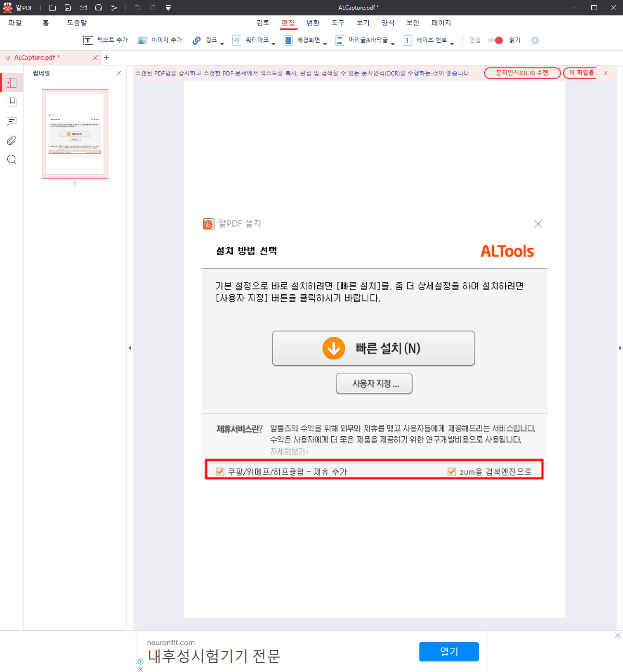Open the attachments paperclip sidebar icon

pyautogui.click(x=12, y=140)
